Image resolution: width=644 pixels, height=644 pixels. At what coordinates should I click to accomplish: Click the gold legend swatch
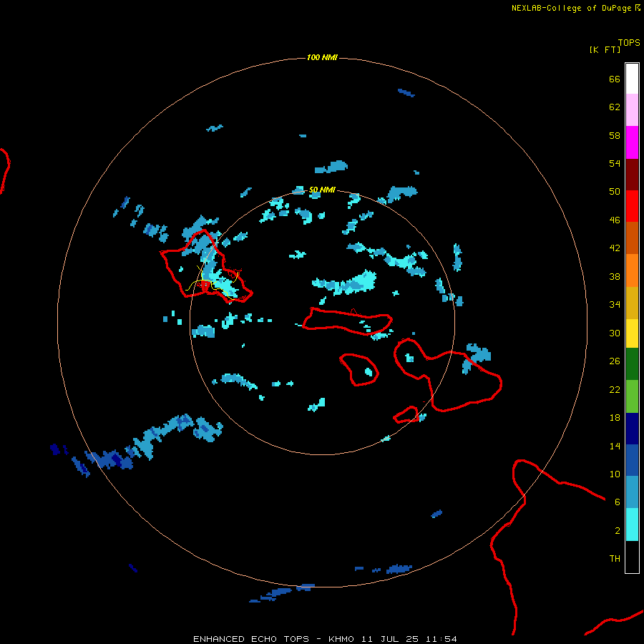point(632,303)
